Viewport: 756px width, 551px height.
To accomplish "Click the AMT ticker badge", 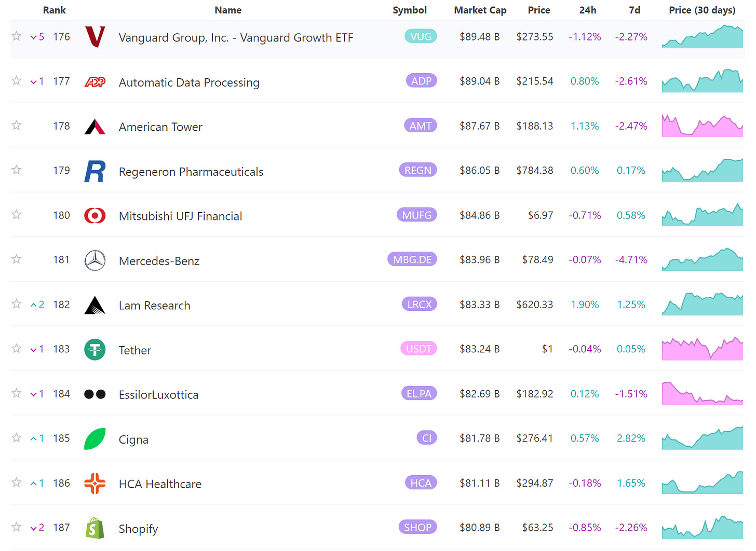I will pyautogui.click(x=420, y=126).
